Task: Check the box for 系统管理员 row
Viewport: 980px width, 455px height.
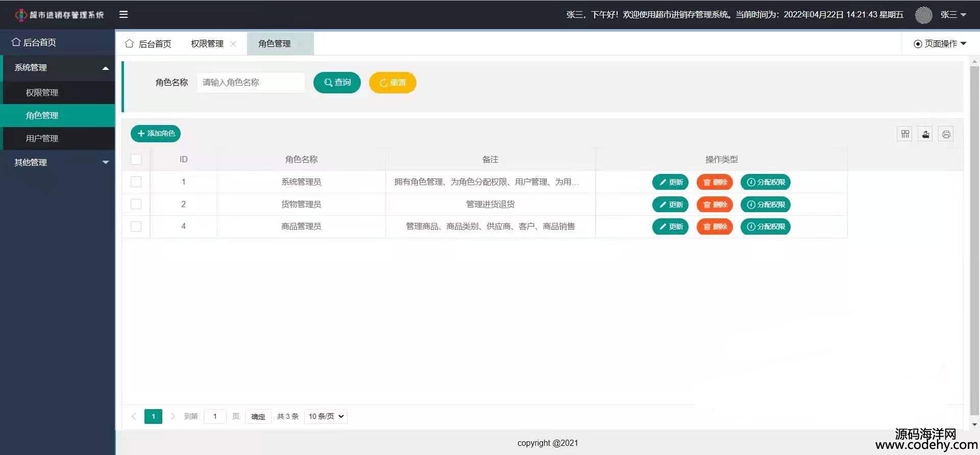Action: point(136,182)
